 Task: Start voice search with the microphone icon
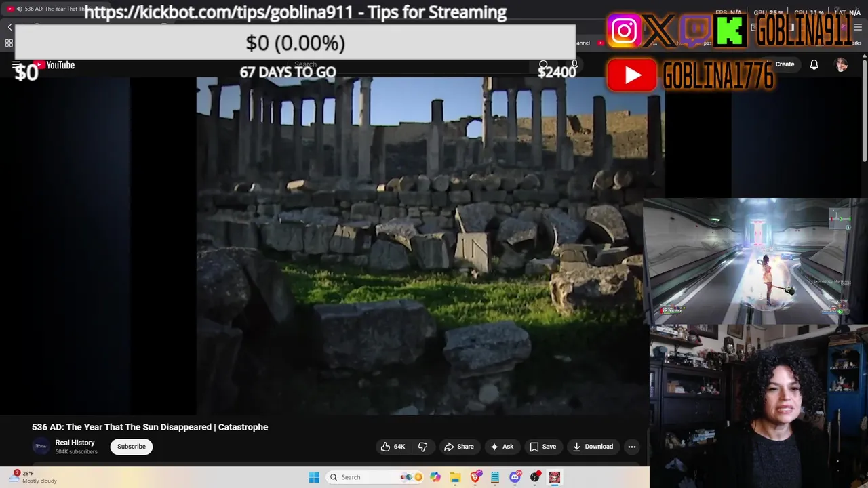(x=574, y=64)
